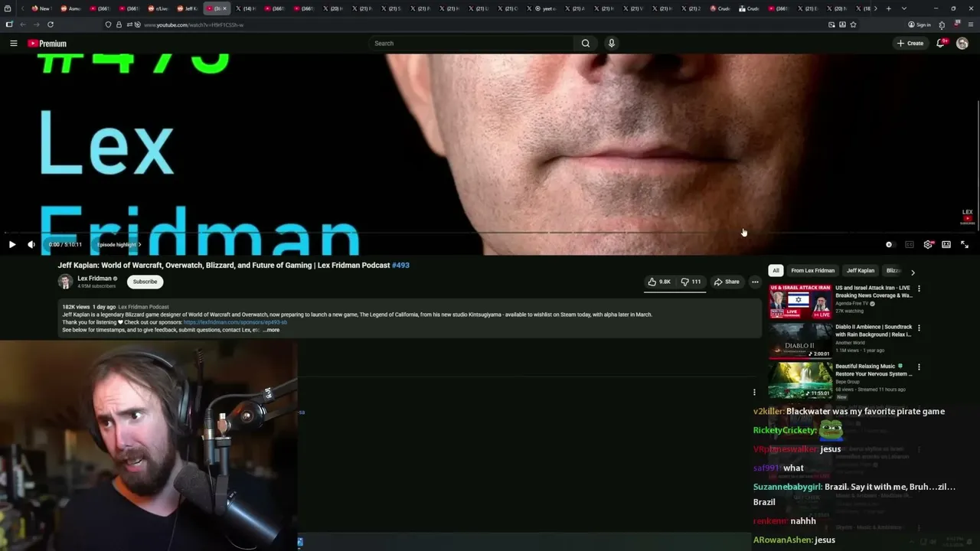Like the video (9.8K)

(x=659, y=282)
